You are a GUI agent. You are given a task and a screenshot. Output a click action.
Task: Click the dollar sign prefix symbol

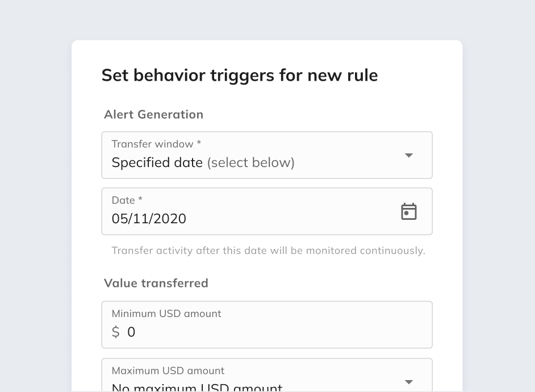pos(116,332)
